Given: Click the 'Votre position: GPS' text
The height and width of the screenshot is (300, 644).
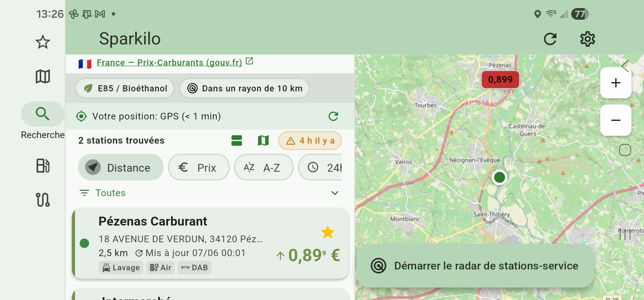Looking at the screenshot, I should (157, 116).
